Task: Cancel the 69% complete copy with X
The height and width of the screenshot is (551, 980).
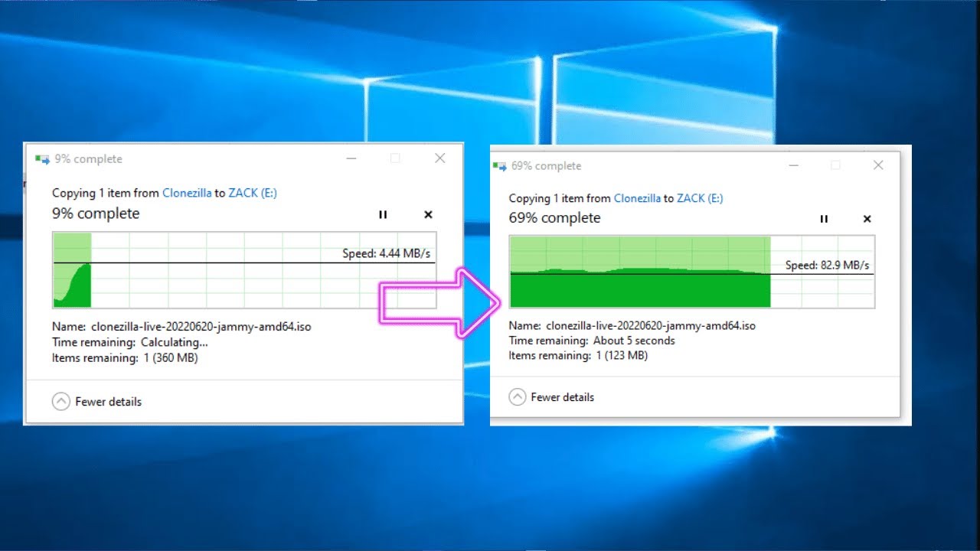Action: point(867,219)
